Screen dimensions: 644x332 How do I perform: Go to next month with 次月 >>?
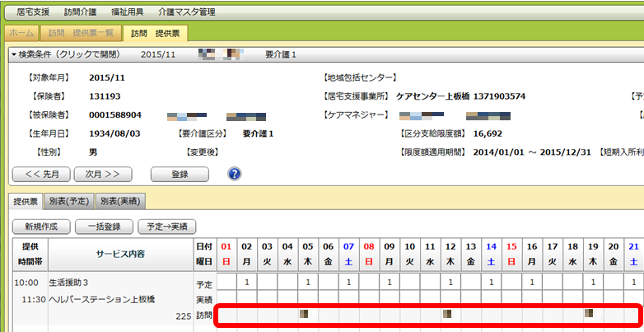103,174
